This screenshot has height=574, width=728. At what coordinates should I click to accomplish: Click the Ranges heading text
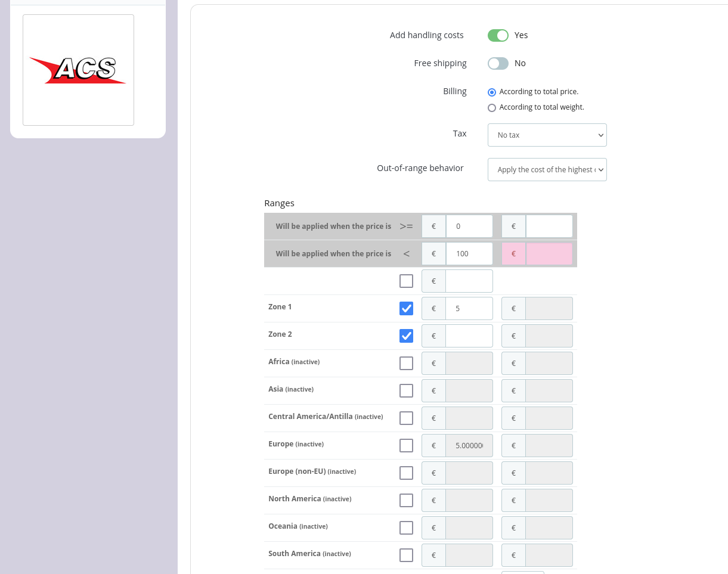click(x=280, y=203)
